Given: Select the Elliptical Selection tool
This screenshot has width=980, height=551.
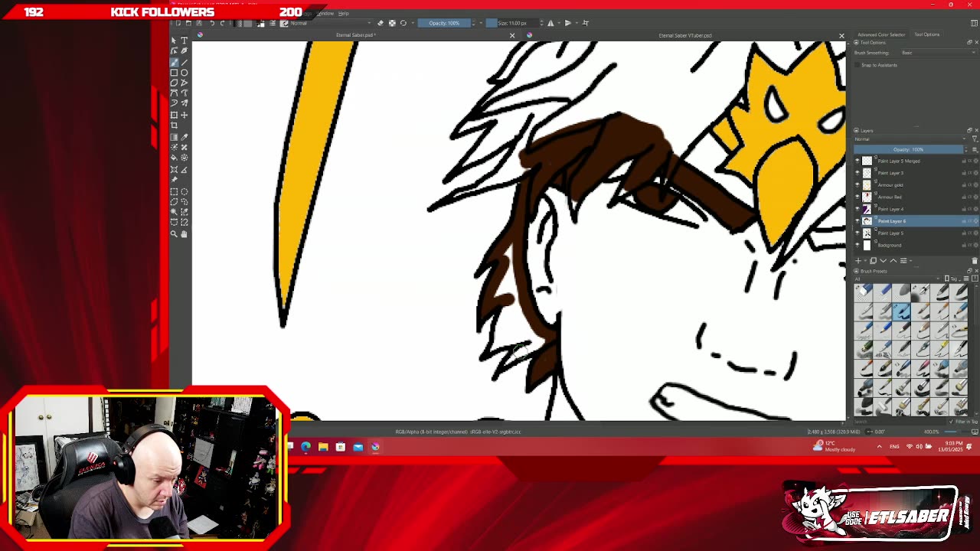Looking at the screenshot, I should (184, 191).
